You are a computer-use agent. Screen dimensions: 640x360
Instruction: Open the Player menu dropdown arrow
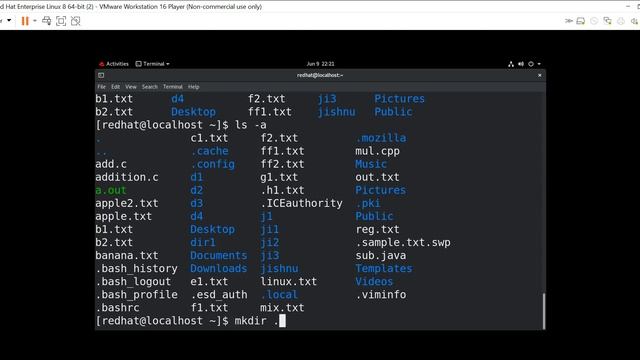point(9,20)
